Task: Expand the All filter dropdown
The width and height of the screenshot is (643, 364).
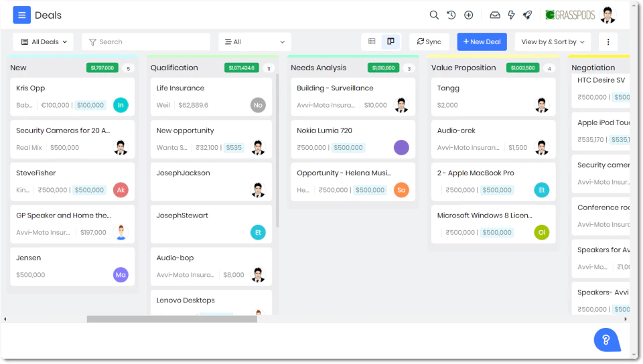Action: [x=255, y=41]
